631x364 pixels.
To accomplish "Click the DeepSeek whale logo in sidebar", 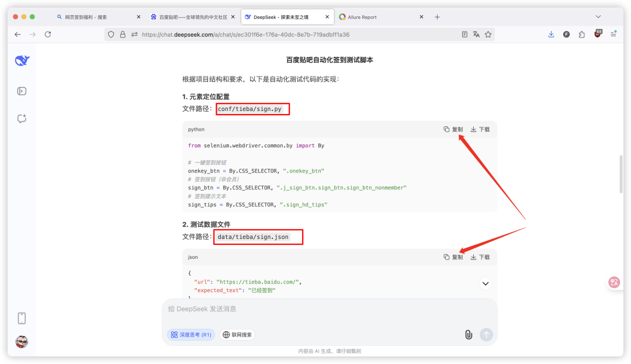I will 22,60.
